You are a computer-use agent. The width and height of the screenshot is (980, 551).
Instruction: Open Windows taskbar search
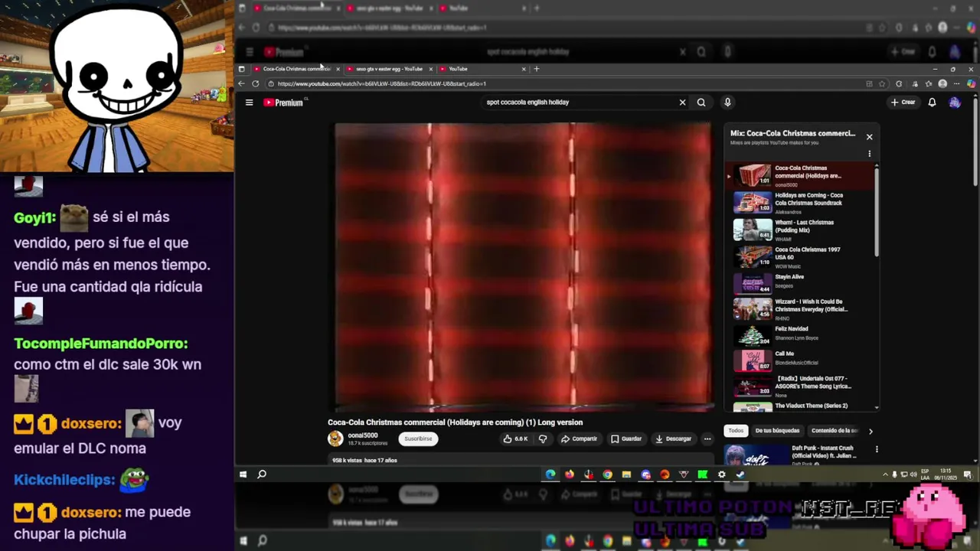262,474
